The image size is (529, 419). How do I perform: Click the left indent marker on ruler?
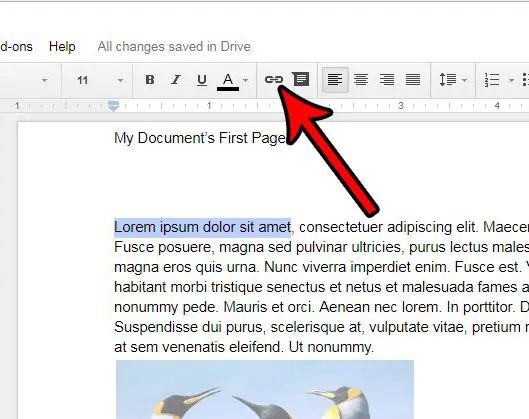click(114, 106)
